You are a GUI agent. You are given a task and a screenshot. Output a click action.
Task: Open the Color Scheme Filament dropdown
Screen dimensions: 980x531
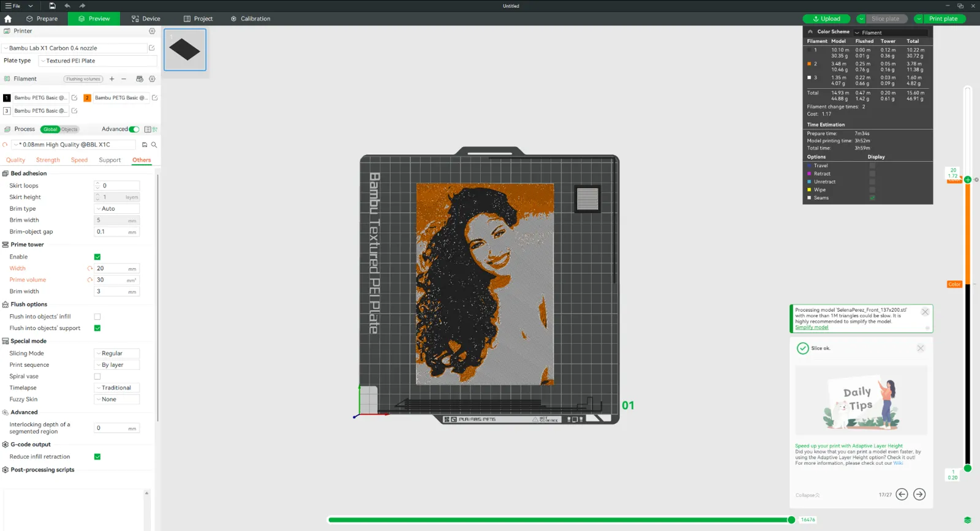click(891, 32)
